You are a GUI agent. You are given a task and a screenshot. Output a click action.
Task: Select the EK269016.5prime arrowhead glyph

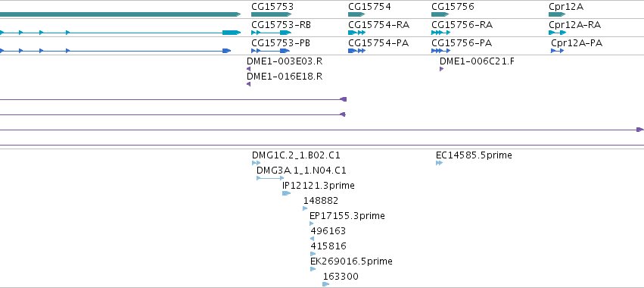[313, 269]
